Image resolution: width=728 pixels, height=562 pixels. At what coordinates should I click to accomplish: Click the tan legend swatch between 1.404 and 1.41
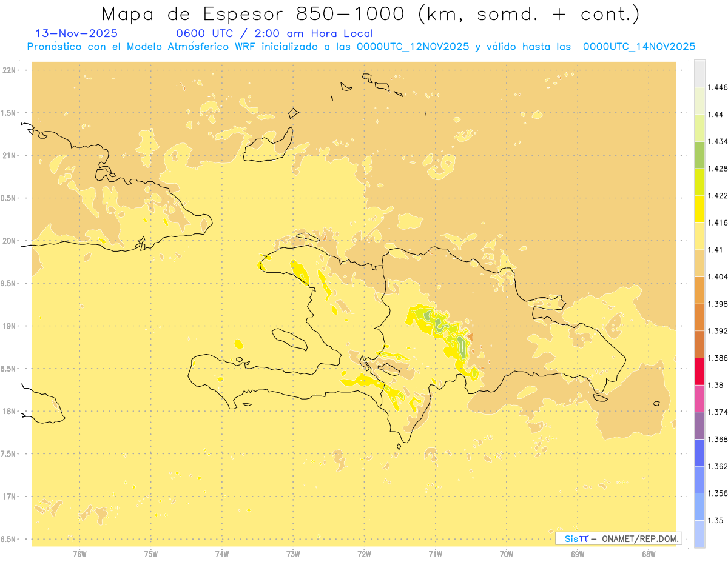click(x=699, y=263)
